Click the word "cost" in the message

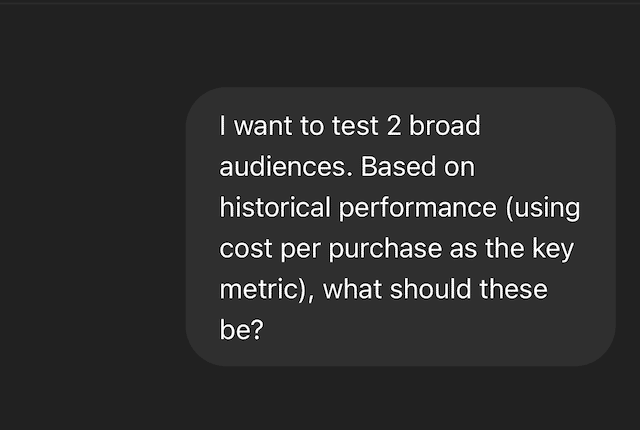[x=246, y=249]
